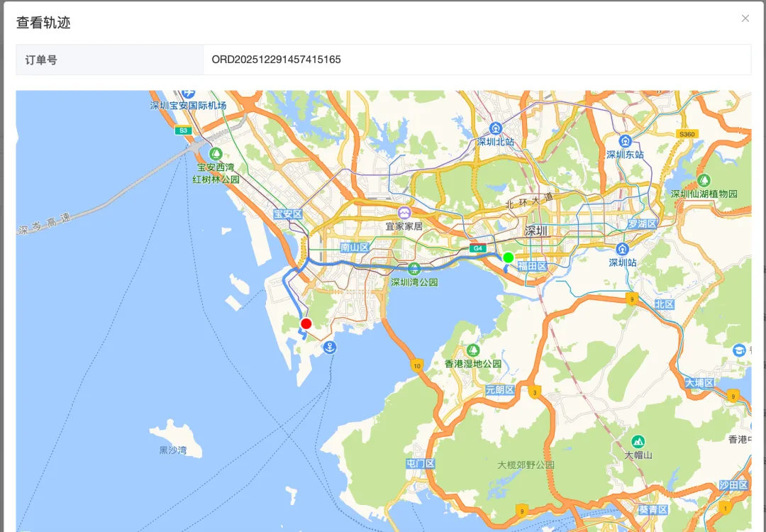Viewport: 766px width, 532px height.
Task: Click the 深圳北站 railway station icon
Action: tap(496, 129)
